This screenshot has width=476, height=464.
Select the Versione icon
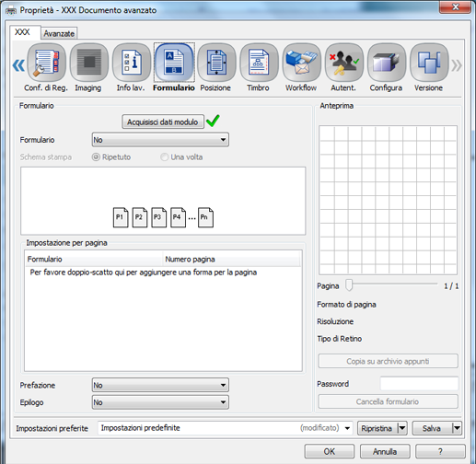point(429,63)
